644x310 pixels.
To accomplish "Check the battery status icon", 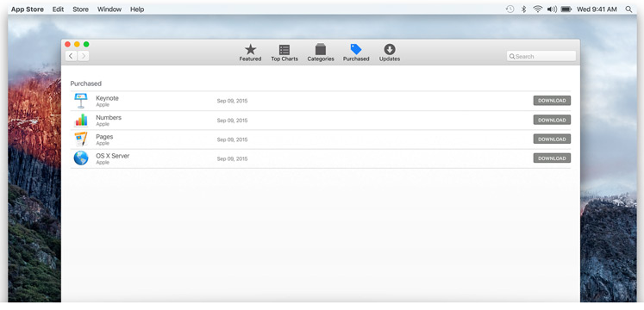I will click(x=566, y=9).
